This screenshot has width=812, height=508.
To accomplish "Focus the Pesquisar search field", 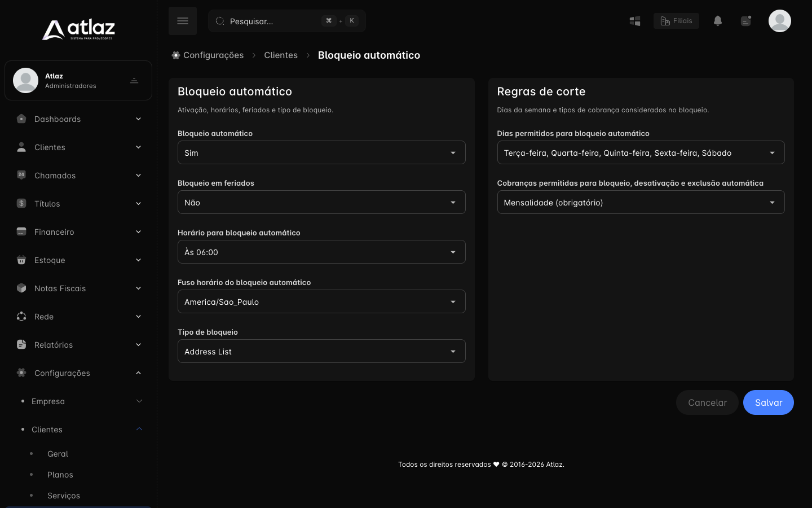I will coord(287,21).
